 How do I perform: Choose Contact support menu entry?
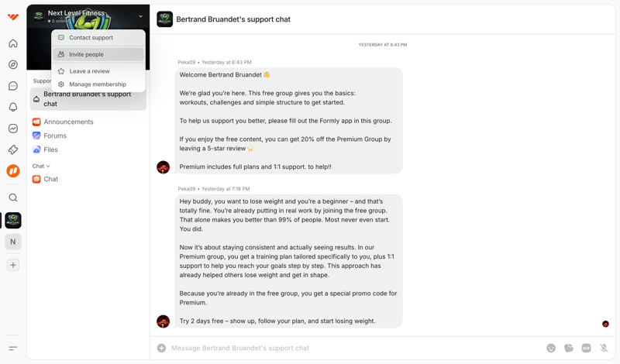[x=91, y=37]
